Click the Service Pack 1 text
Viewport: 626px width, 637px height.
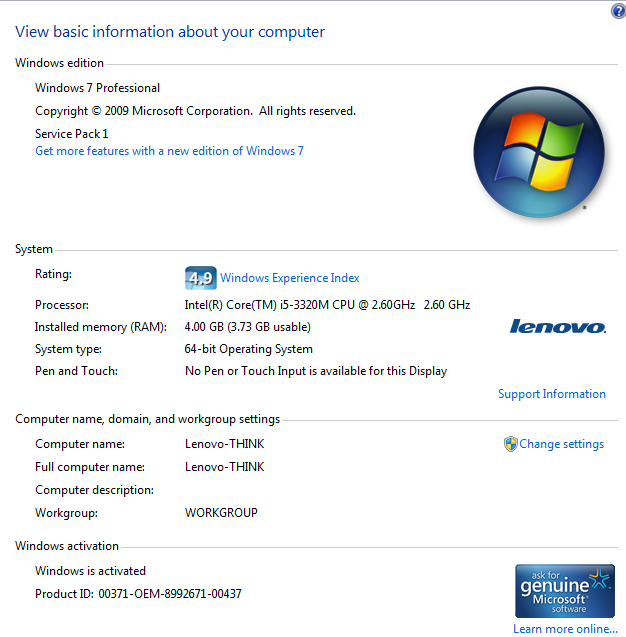point(71,134)
